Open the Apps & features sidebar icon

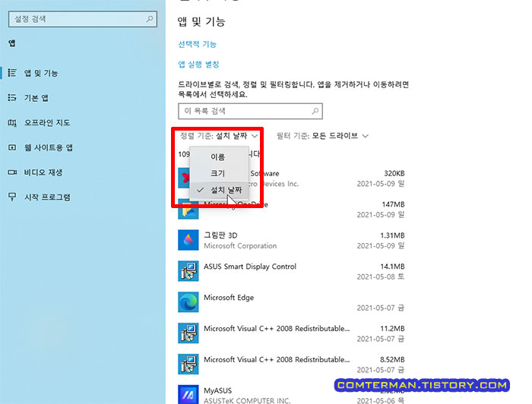[x=12, y=73]
